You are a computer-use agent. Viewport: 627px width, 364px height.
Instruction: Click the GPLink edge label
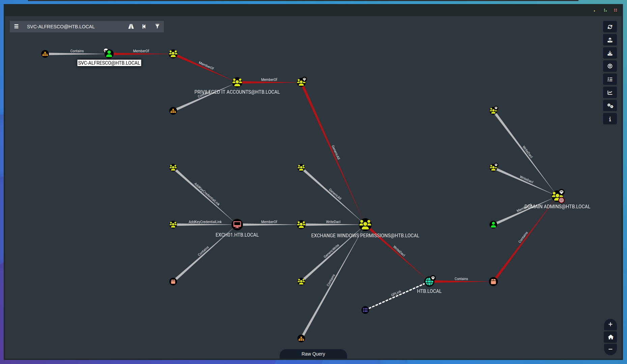coord(396,293)
